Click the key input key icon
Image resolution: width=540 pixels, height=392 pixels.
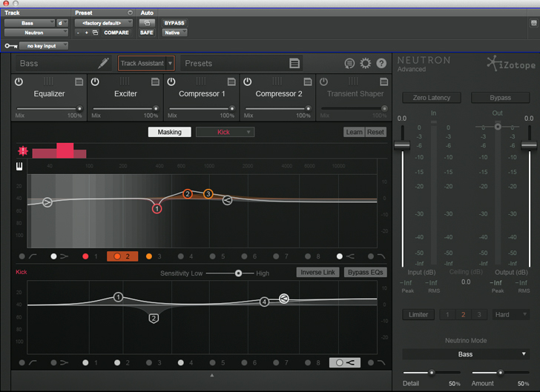tap(10, 46)
